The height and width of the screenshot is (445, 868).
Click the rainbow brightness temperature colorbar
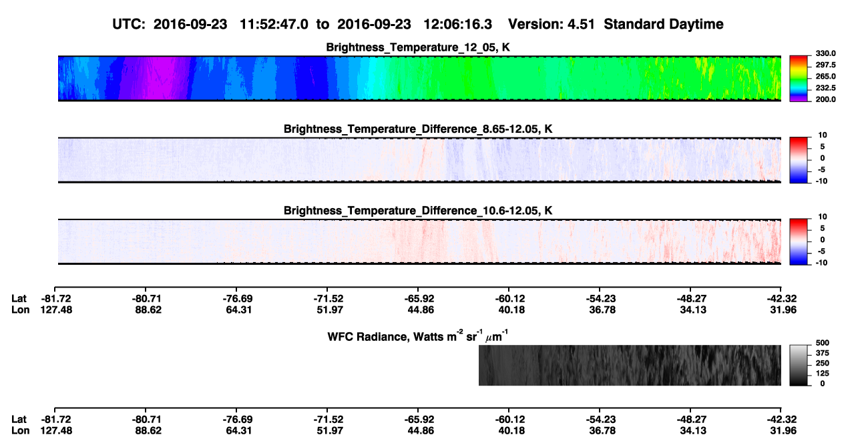point(799,79)
